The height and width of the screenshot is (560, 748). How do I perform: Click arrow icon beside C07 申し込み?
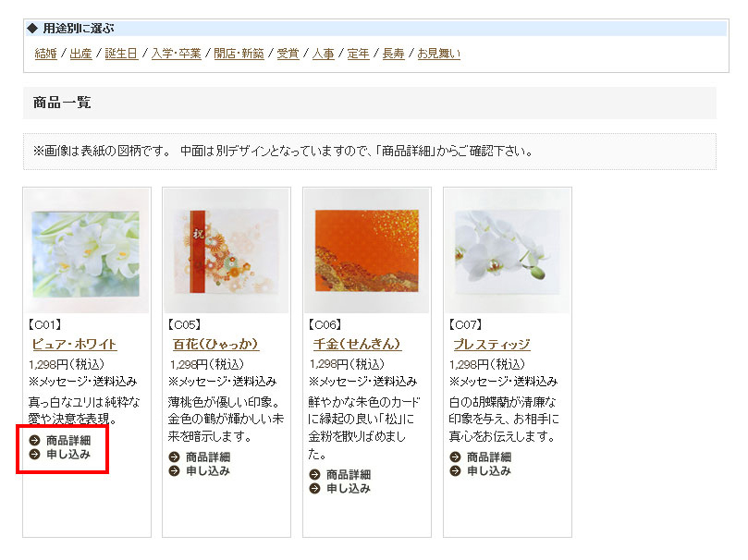[x=455, y=471]
